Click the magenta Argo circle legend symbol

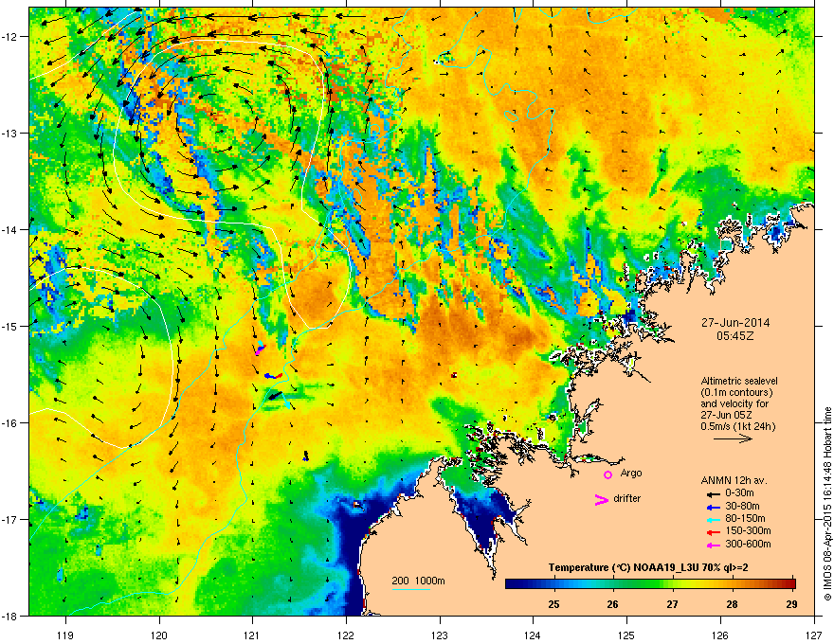point(607,474)
